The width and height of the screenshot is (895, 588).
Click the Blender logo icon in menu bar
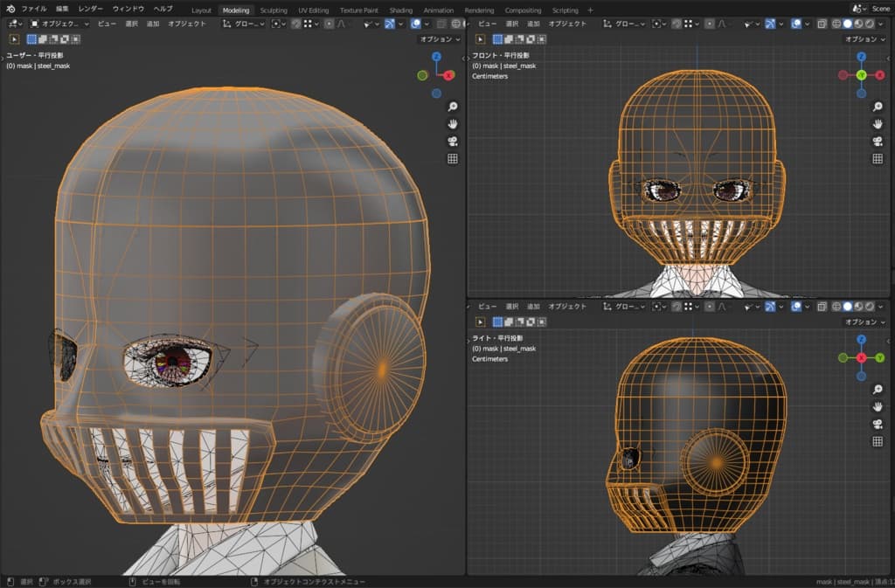tap(10, 9)
